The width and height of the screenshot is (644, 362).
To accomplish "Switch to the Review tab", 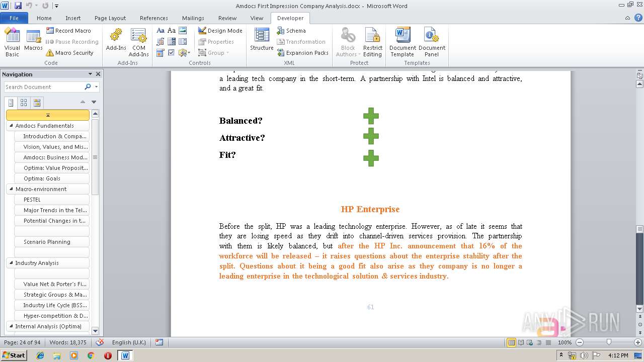I will click(227, 18).
